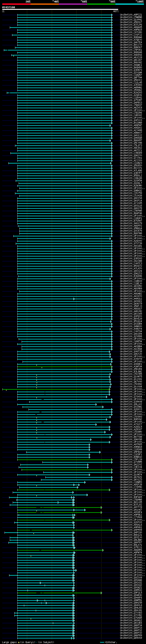146x644 pixels.
Task: Select hit UniRef100_B9MYQ2
Action: point(131,419)
